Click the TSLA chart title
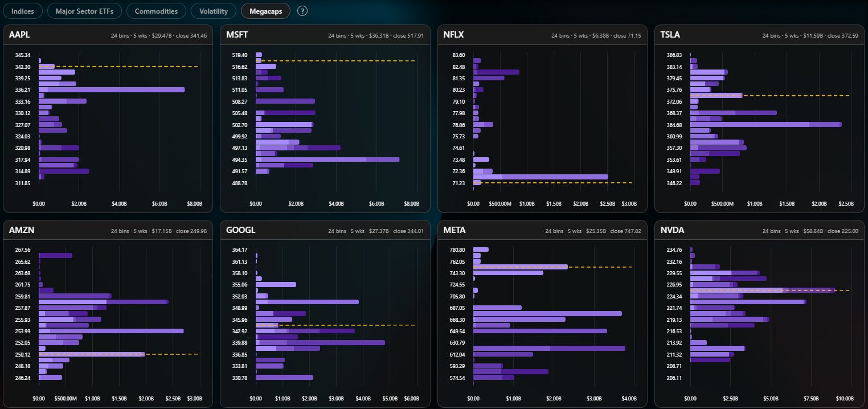Viewport: 868px width, 409px height. click(670, 35)
